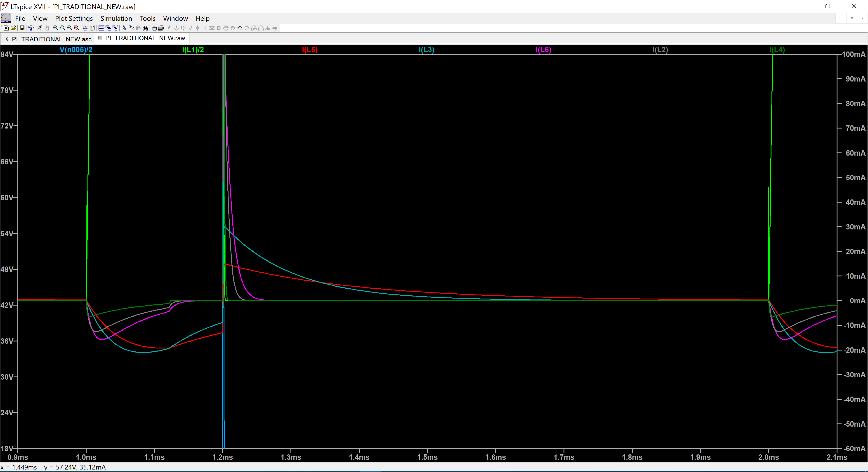Click the gray I(L2) trace label
The height and width of the screenshot is (472, 868).
(660, 50)
